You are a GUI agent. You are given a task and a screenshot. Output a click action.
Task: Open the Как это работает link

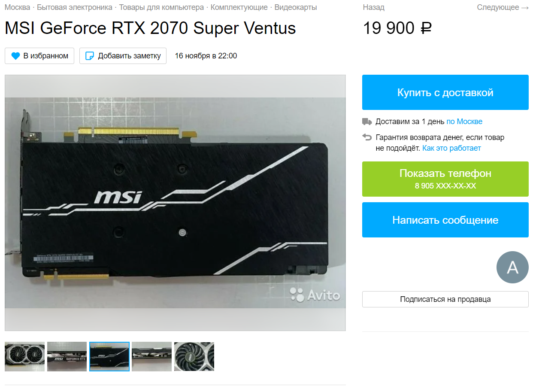(x=451, y=148)
